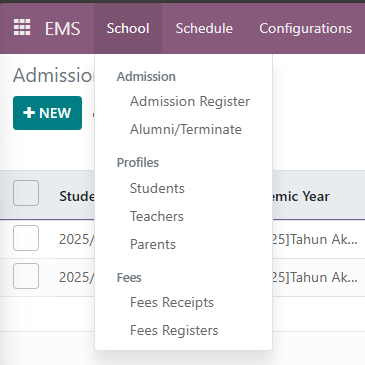This screenshot has height=365, width=365.
Task: Open the first row's Tahun Ak... record
Action: click(x=315, y=239)
